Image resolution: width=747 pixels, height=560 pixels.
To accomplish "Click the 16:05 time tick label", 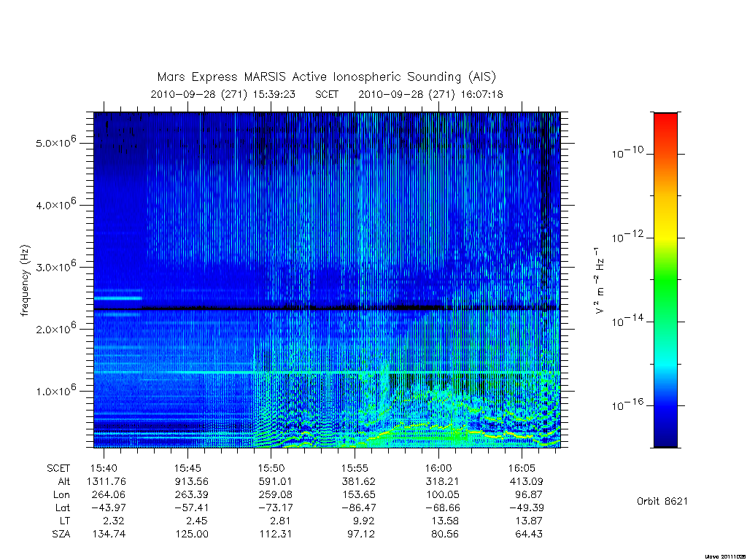I will [x=522, y=469].
